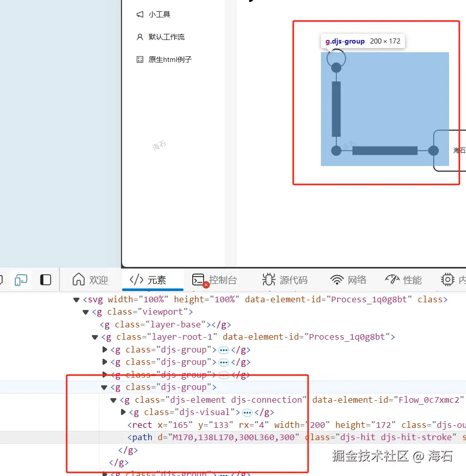Switch to the 性能 DevTools tab
Image resolution: width=466 pixels, height=476 pixels.
[403, 280]
